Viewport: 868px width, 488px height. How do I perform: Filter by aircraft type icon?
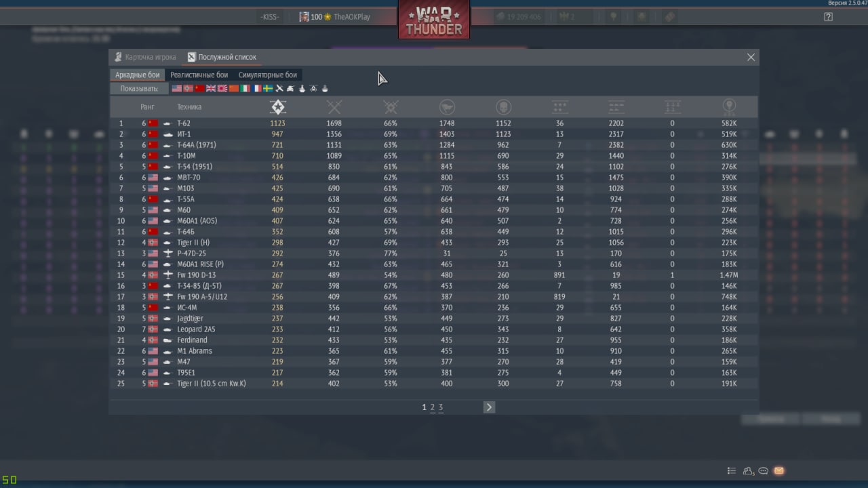coord(279,89)
